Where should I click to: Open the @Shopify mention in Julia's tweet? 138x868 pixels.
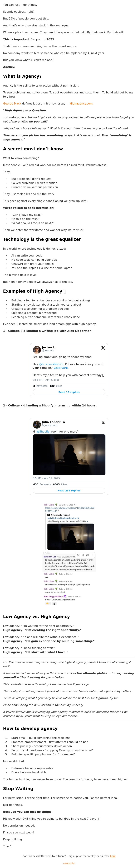pos(43,432)
